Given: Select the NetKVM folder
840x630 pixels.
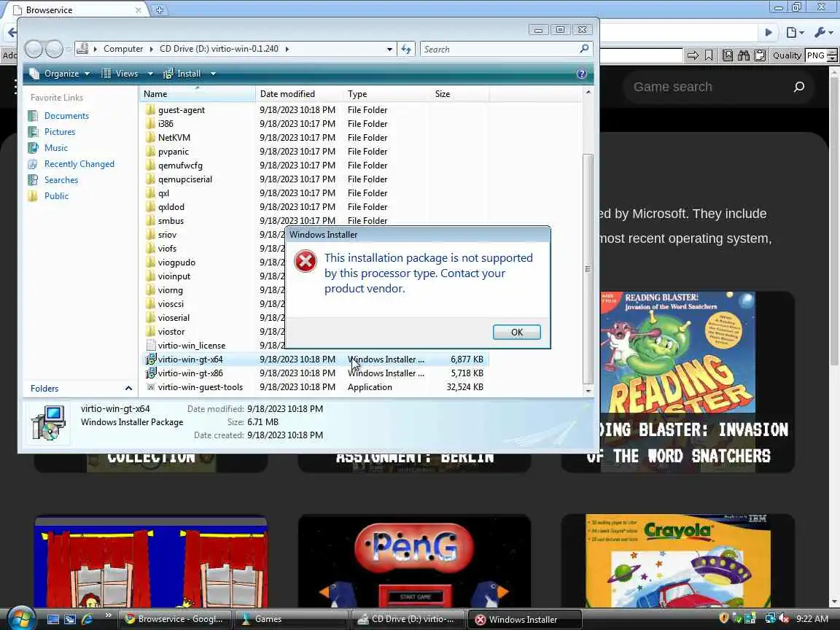Looking at the screenshot, I should 174,138.
